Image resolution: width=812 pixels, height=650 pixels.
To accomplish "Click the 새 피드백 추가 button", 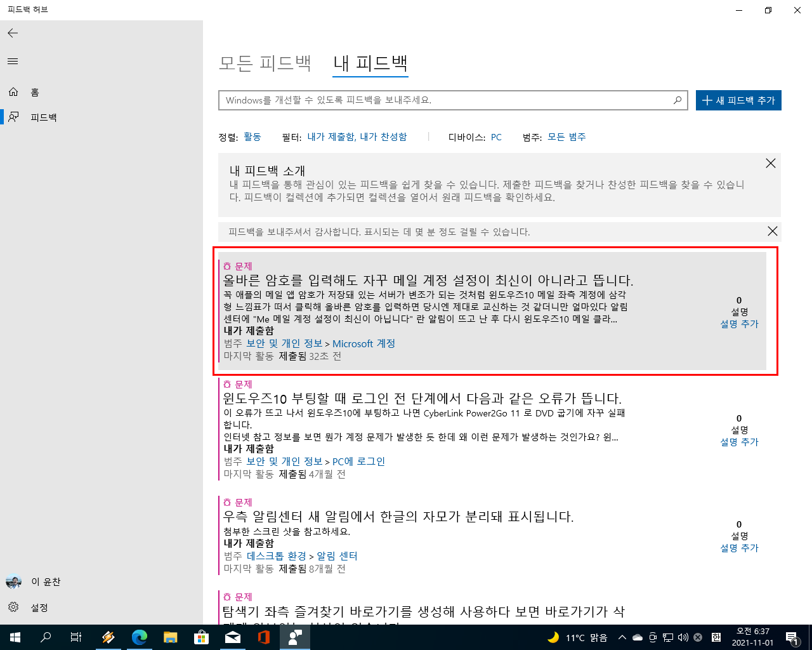I will coord(738,100).
